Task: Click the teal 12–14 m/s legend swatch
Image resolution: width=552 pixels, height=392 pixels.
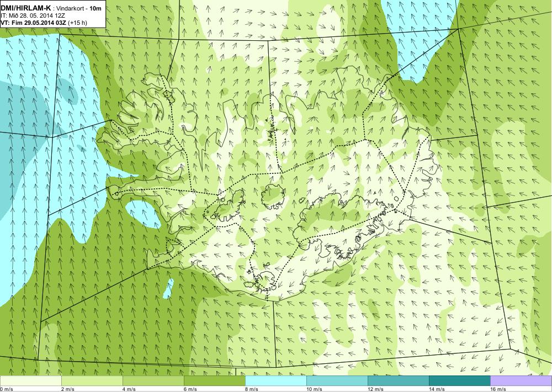Action: 398,381
